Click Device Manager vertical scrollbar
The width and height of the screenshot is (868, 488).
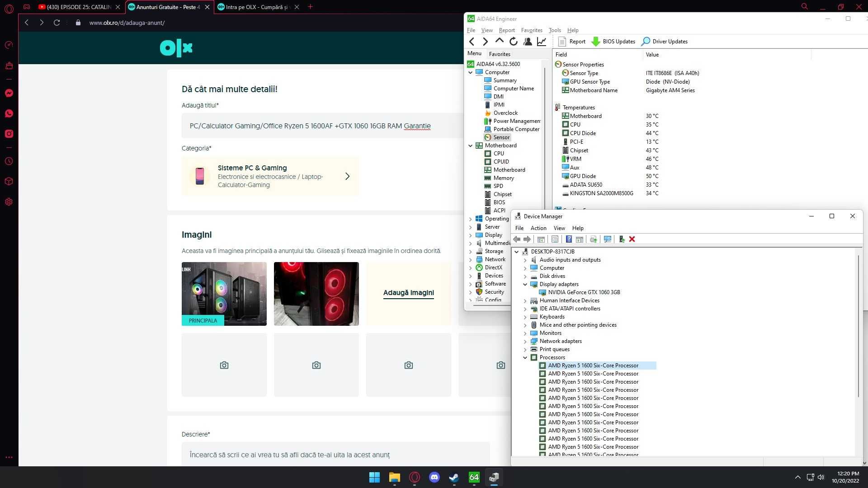click(x=858, y=326)
